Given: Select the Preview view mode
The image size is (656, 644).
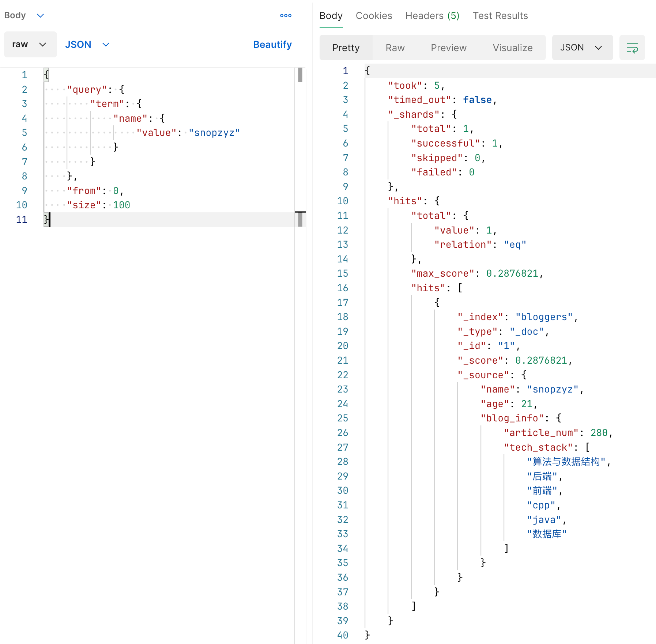Looking at the screenshot, I should [449, 48].
